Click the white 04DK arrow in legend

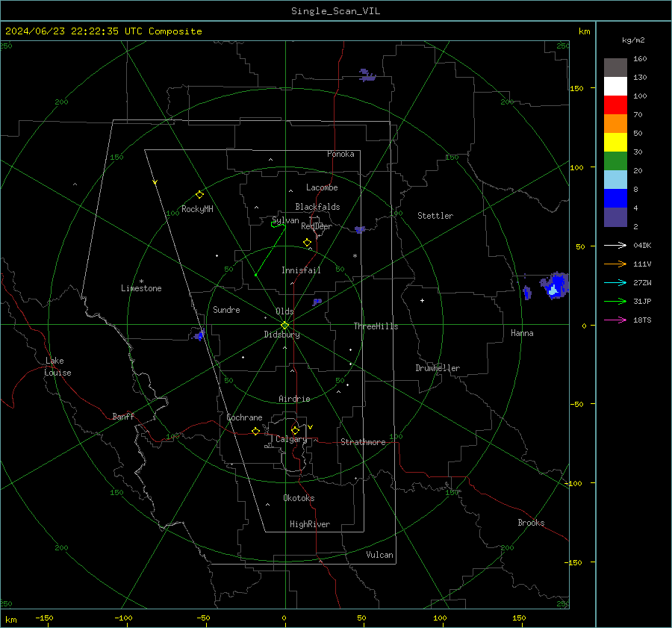[x=615, y=245]
